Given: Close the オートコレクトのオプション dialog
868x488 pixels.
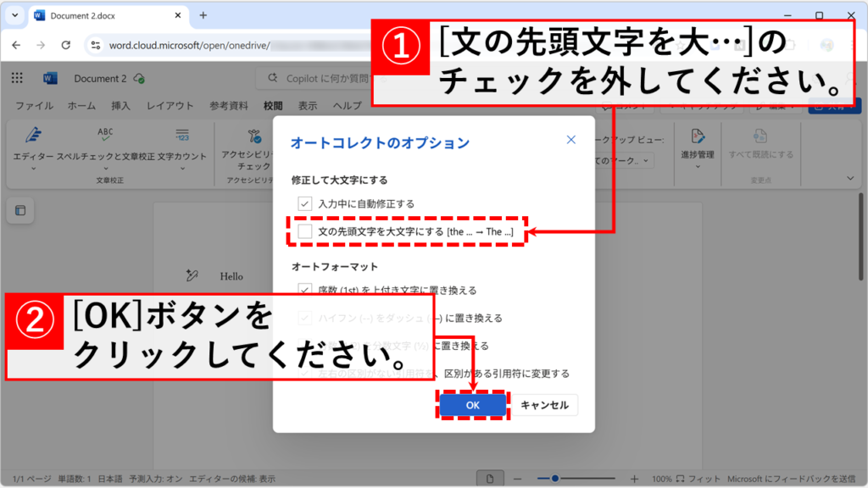Looking at the screenshot, I should pos(570,140).
